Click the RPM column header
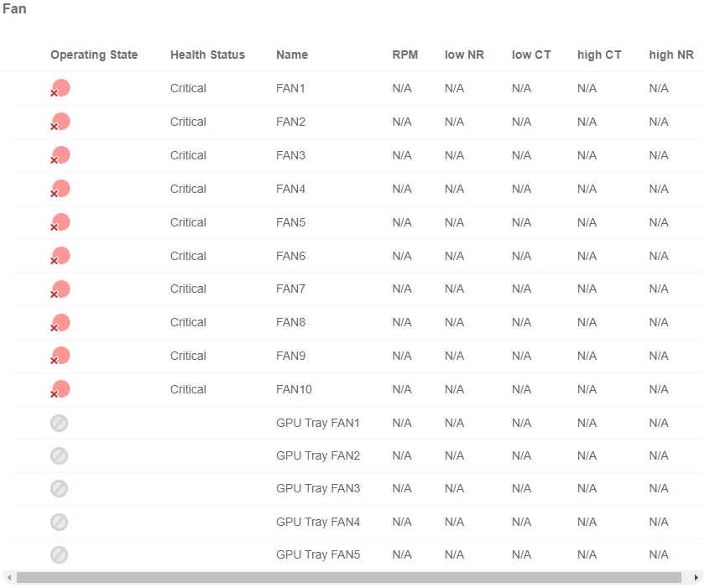 coord(404,55)
